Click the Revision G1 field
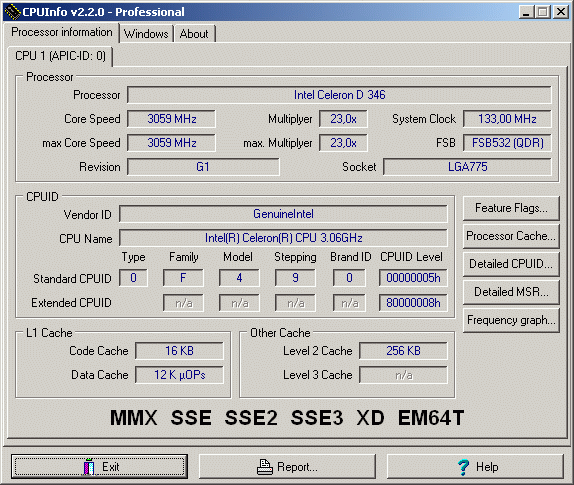574x485 pixels. click(x=203, y=167)
